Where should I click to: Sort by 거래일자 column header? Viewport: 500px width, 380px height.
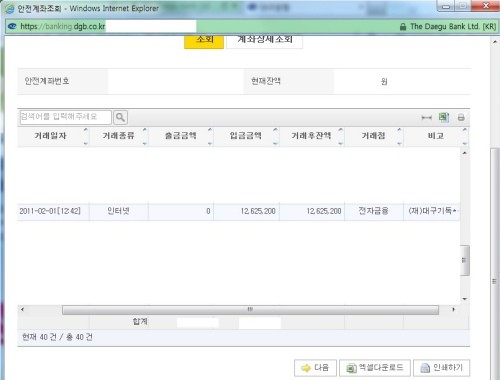pos(53,136)
